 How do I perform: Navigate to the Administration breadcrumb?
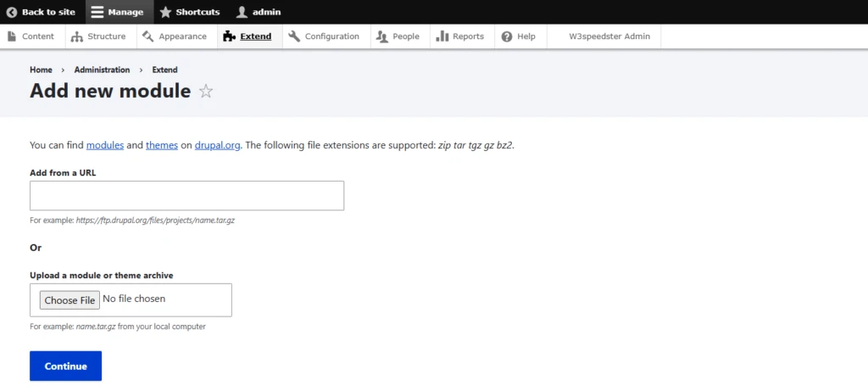pos(102,70)
